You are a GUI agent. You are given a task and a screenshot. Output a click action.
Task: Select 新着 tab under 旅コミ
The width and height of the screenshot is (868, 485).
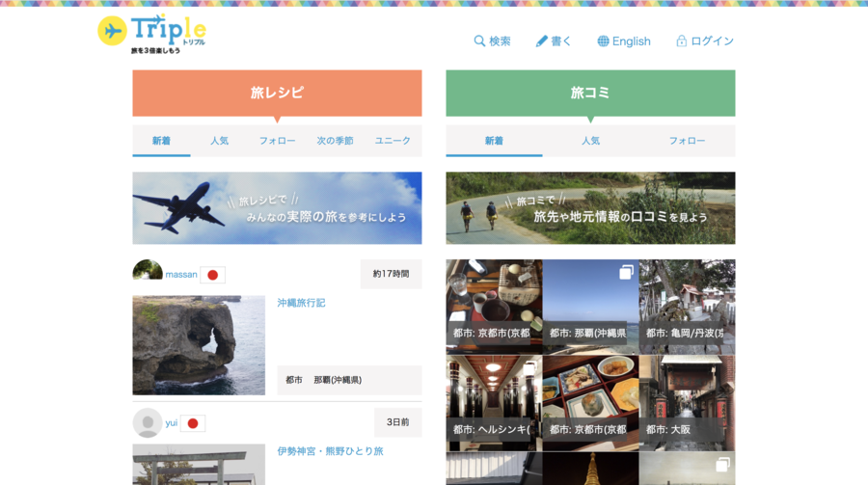[494, 141]
